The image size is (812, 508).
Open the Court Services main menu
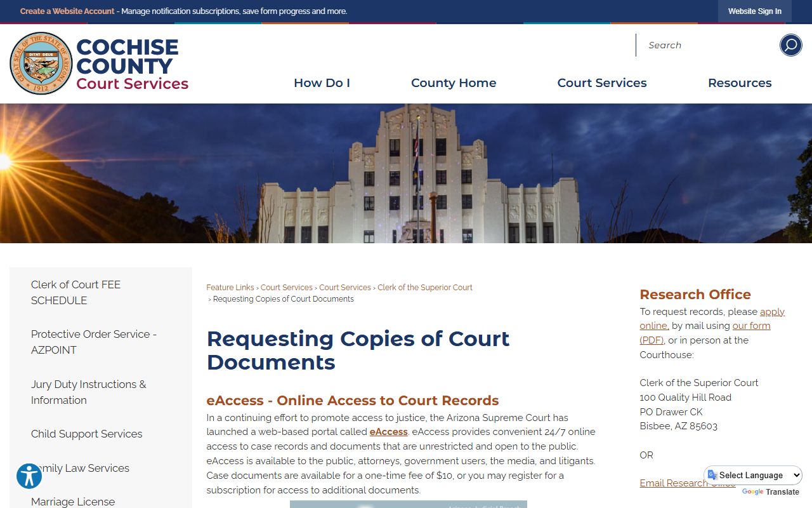point(602,83)
